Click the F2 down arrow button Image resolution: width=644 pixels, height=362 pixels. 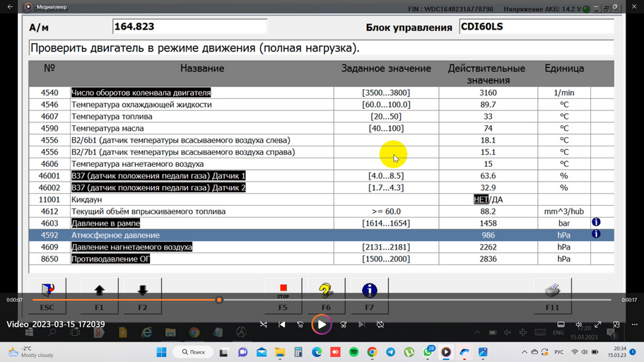coord(142,292)
